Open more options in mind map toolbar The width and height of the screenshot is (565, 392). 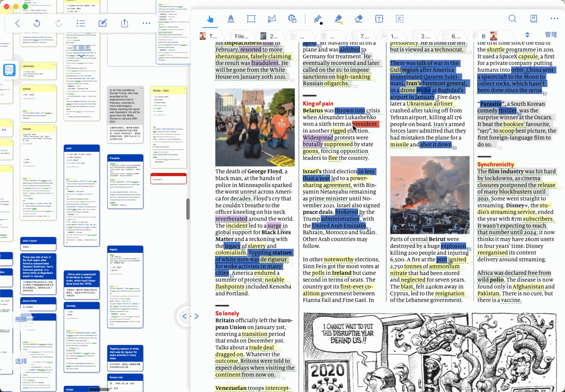(x=146, y=23)
